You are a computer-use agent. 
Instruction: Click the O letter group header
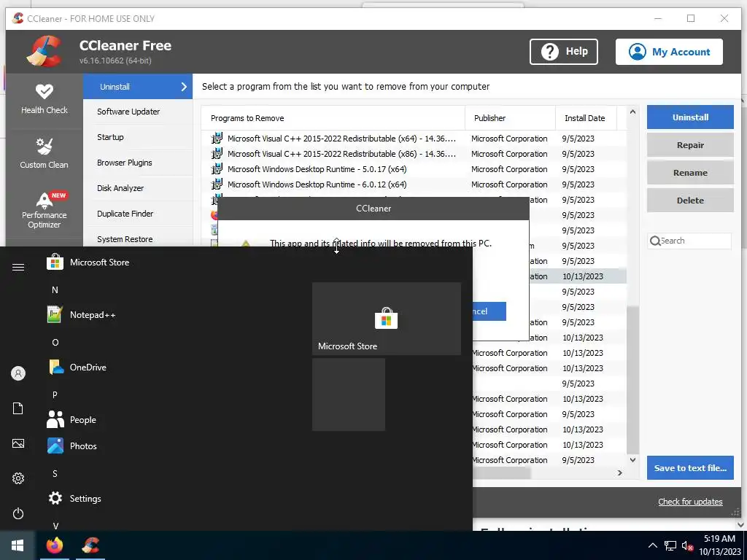pyautogui.click(x=55, y=342)
